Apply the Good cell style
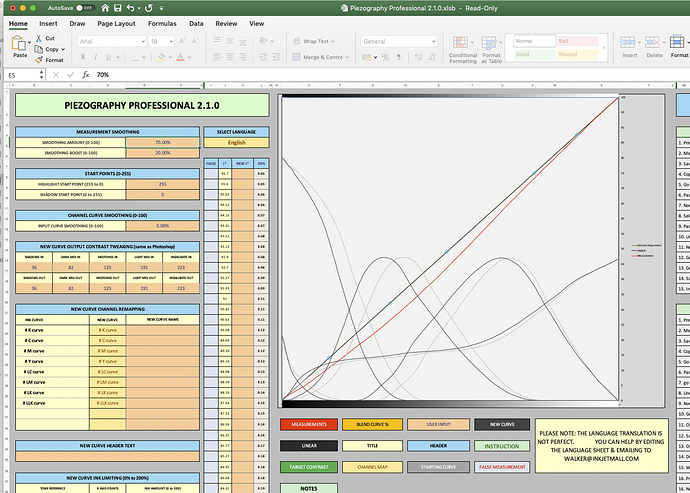The height and width of the screenshot is (493, 690). click(535, 55)
